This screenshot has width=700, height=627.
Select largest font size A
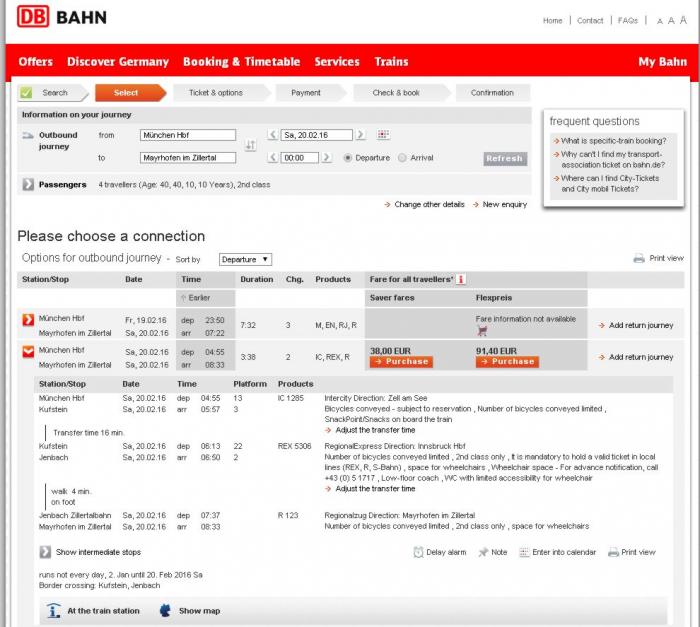[x=683, y=20]
